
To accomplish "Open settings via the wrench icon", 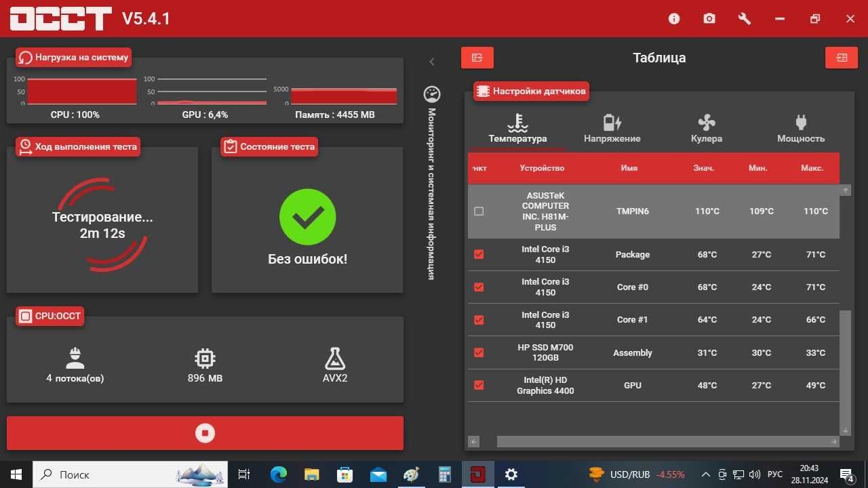I will [745, 19].
